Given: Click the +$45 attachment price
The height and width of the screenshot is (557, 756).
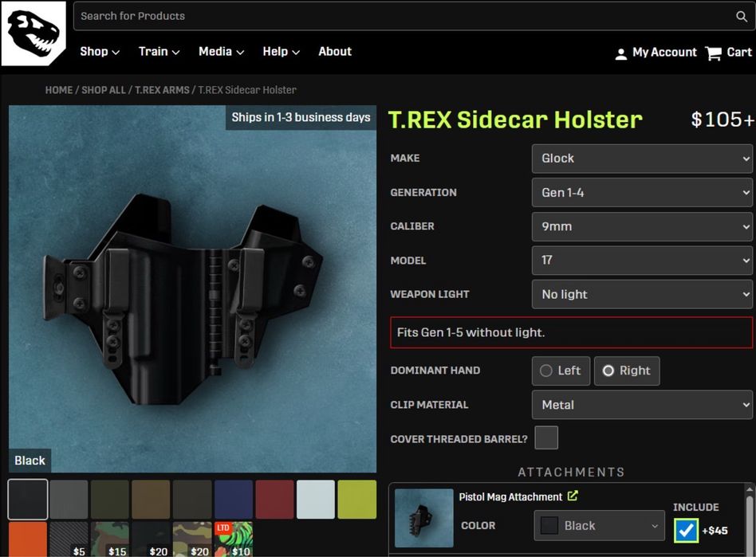Looking at the screenshot, I should click(x=715, y=531).
